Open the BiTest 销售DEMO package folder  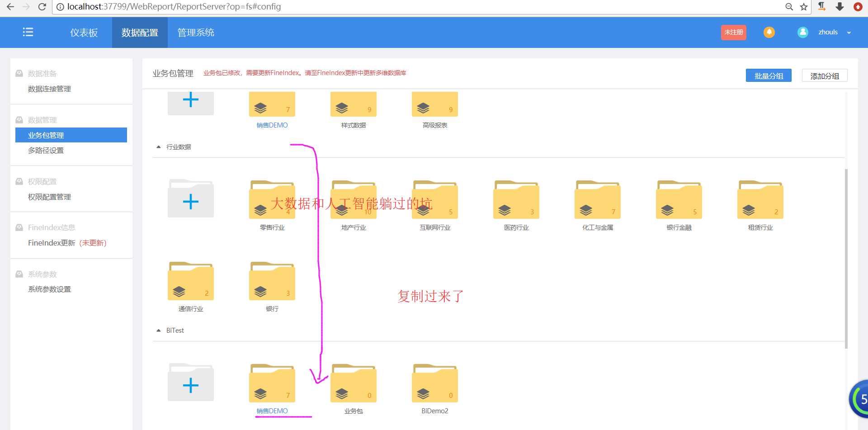(272, 383)
